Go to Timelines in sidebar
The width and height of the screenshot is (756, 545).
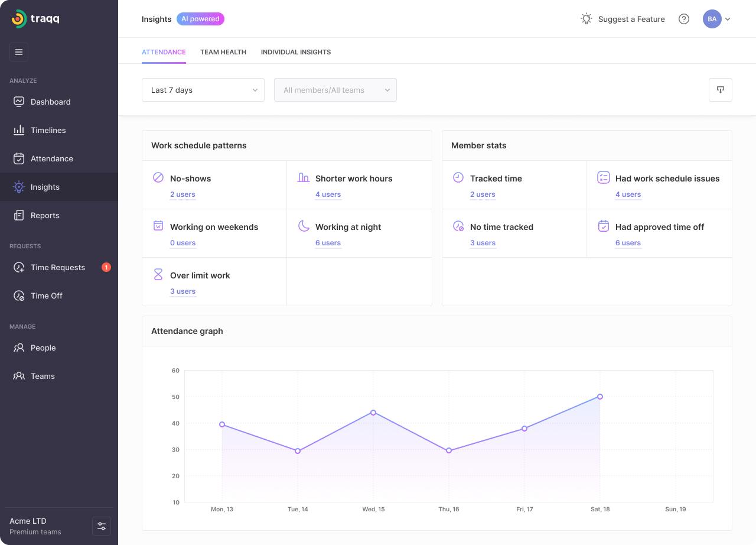pos(48,130)
